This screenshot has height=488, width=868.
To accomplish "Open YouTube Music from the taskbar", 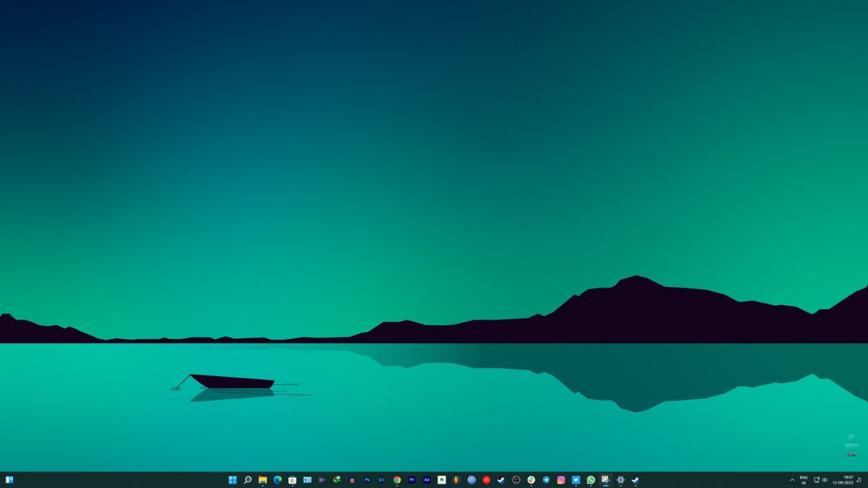I will pos(486,480).
